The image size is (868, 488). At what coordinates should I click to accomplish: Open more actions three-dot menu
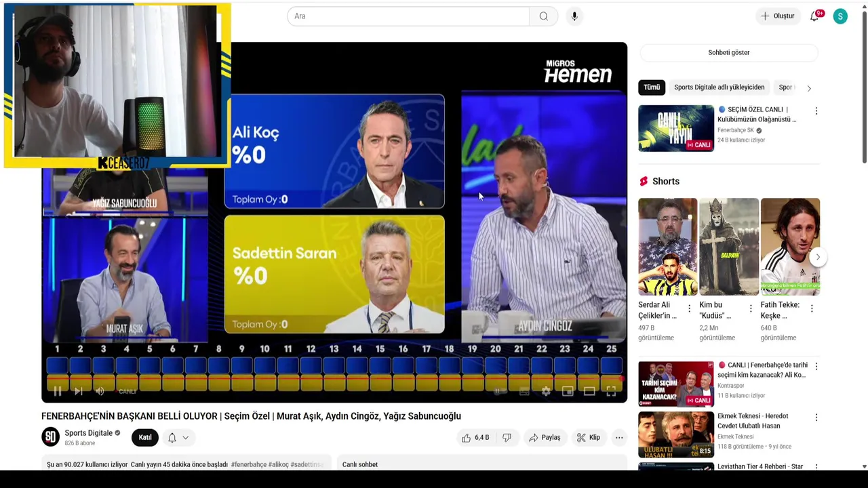[x=619, y=438]
